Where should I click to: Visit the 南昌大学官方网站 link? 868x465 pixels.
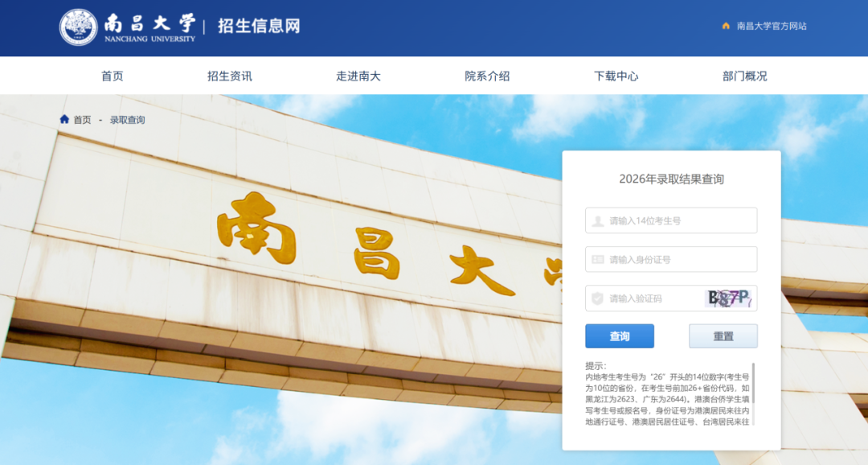(x=772, y=26)
